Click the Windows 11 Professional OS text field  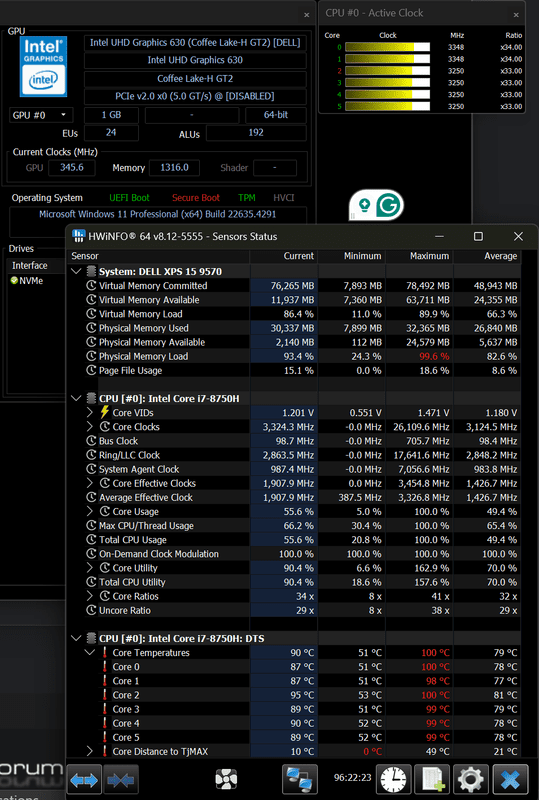click(x=158, y=214)
